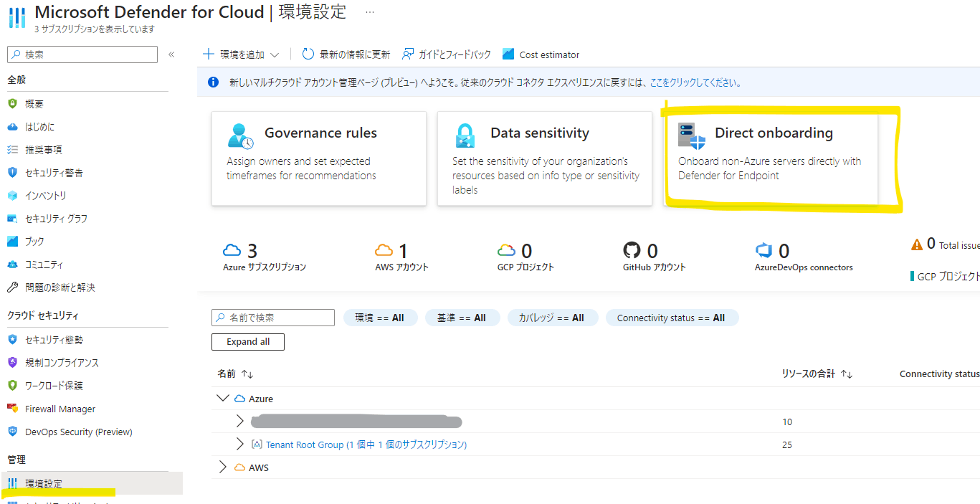This screenshot has width=980, height=504.
Task: Click the Data sensitivity lock icon
Action: (465, 135)
